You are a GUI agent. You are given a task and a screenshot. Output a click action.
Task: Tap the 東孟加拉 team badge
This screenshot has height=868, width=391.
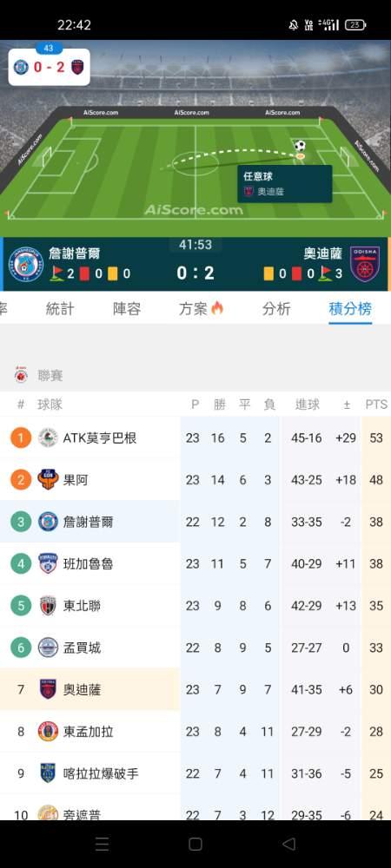coord(48,731)
